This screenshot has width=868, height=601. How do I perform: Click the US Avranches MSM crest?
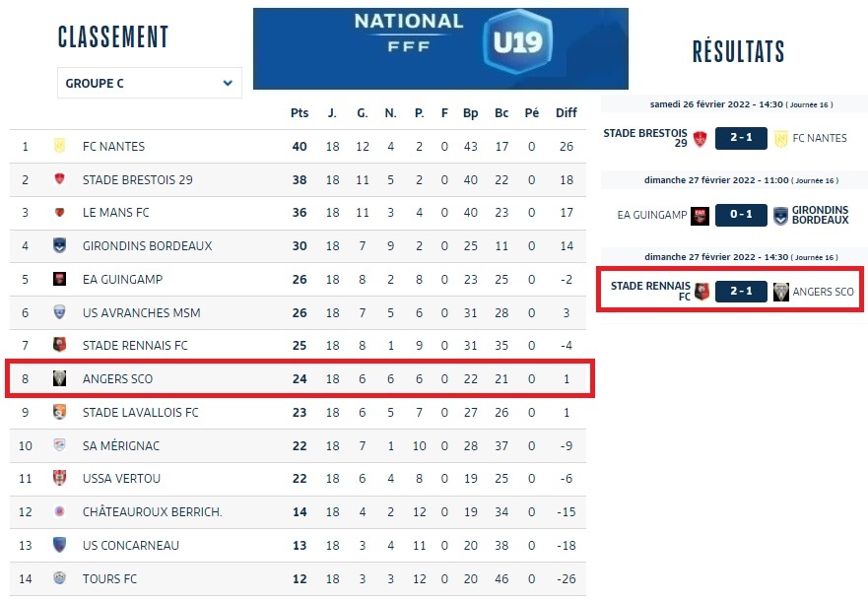59,312
